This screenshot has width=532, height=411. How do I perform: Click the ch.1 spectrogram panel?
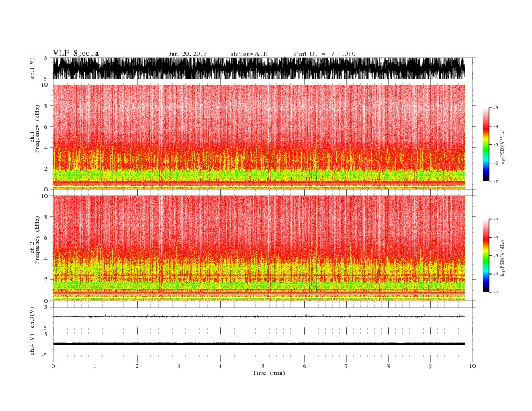click(259, 137)
